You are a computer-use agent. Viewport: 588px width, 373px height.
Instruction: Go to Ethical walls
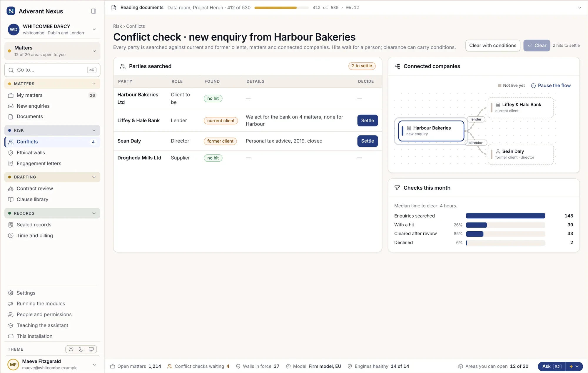point(52,153)
